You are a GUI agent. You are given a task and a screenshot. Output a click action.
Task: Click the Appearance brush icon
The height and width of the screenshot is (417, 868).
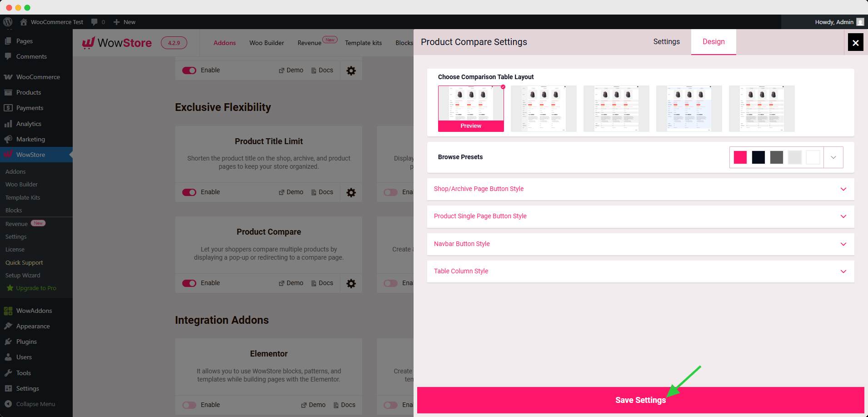(8, 326)
